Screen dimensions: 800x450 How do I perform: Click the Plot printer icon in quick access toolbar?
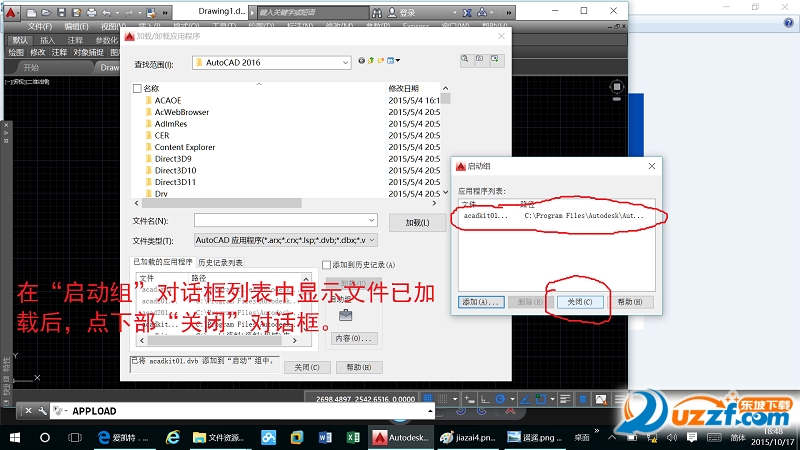click(x=91, y=13)
